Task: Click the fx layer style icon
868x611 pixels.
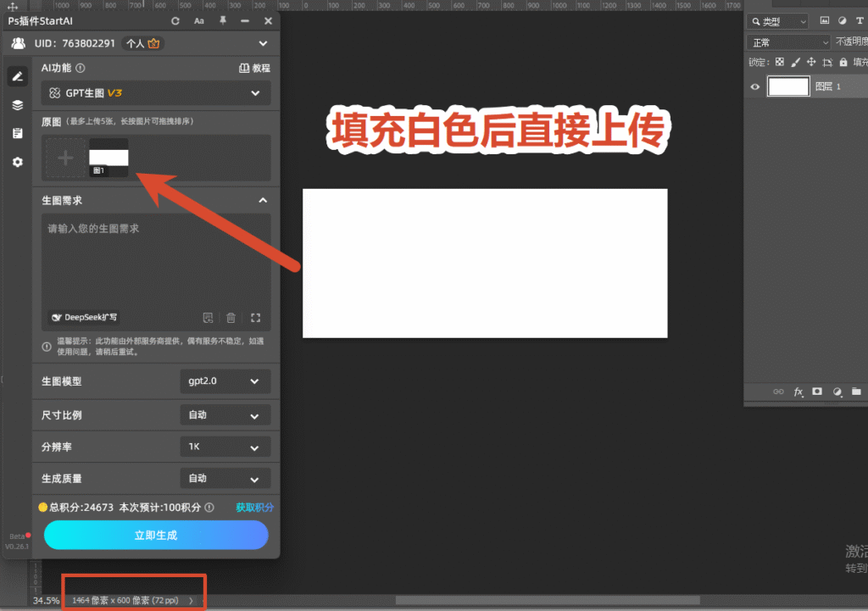Action: pyautogui.click(x=798, y=392)
